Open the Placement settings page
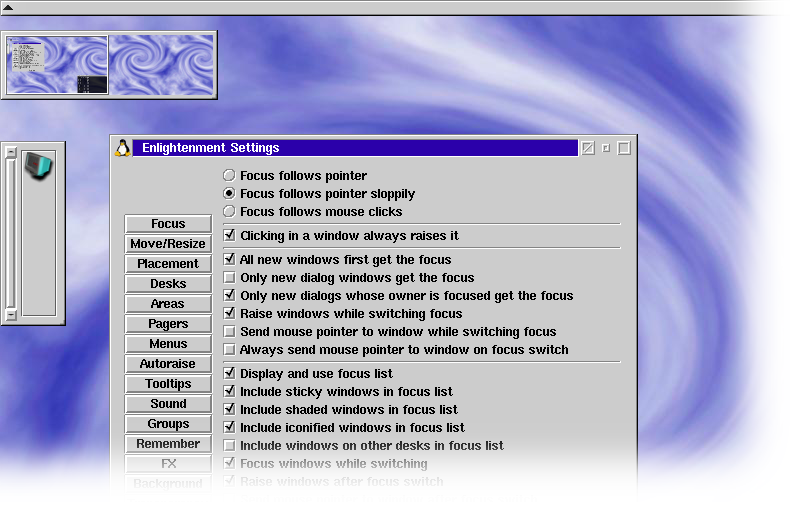 [168, 263]
